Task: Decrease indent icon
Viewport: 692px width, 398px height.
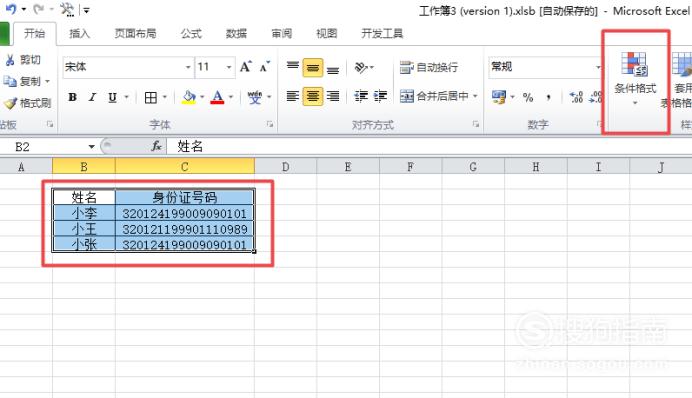Action: pos(361,96)
